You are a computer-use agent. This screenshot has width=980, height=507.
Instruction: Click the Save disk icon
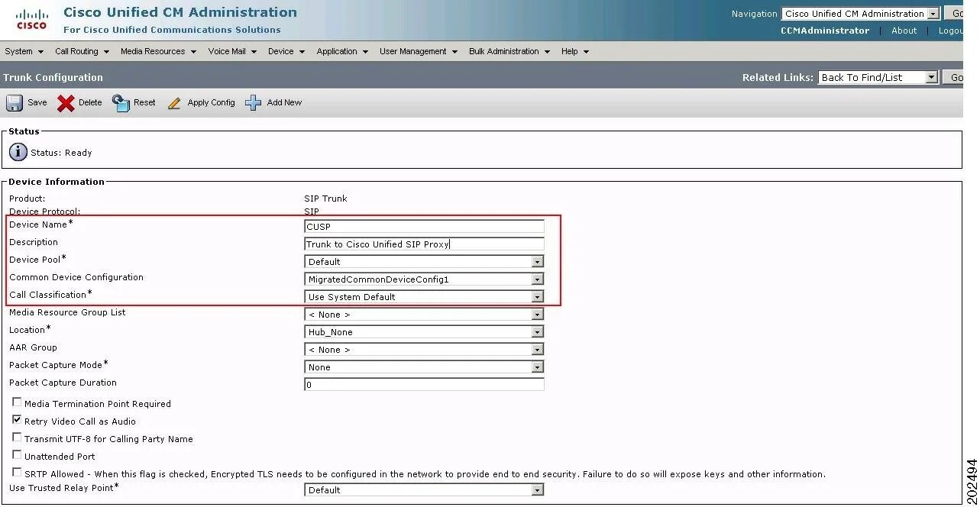15,103
